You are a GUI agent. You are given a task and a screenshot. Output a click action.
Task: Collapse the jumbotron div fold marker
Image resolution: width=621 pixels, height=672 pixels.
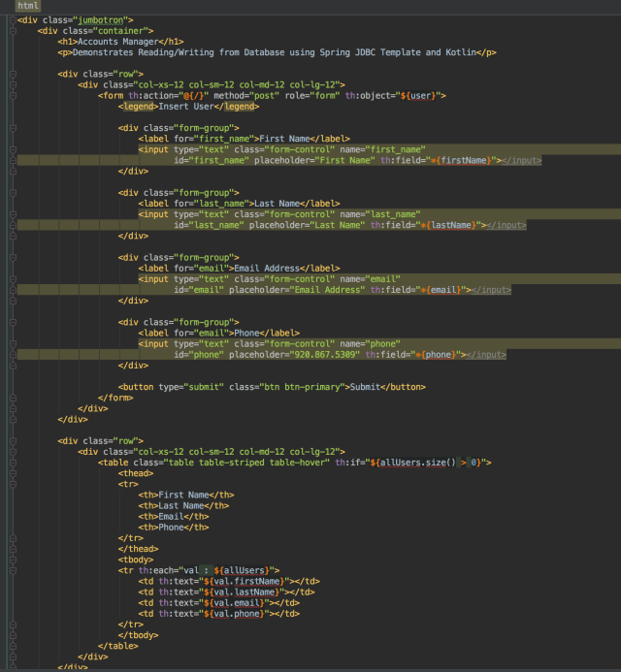pos(12,19)
